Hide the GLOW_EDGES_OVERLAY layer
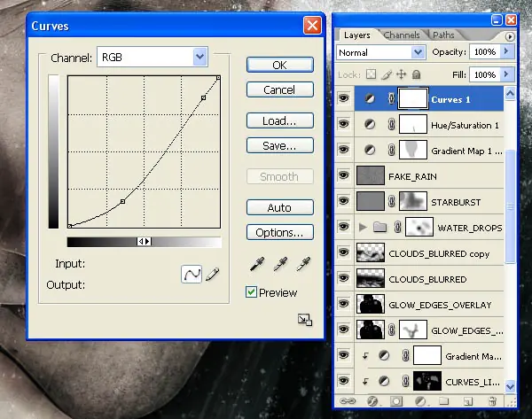 (344, 304)
